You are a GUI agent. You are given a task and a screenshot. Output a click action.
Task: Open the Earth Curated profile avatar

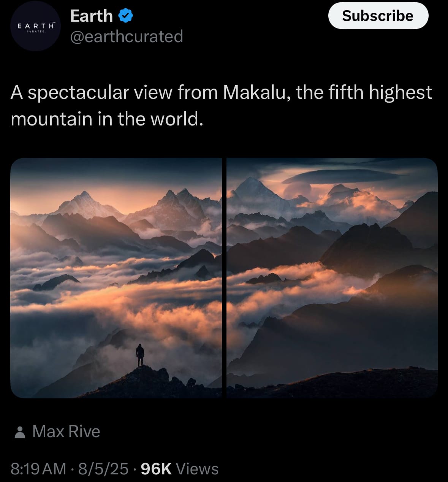point(36,26)
